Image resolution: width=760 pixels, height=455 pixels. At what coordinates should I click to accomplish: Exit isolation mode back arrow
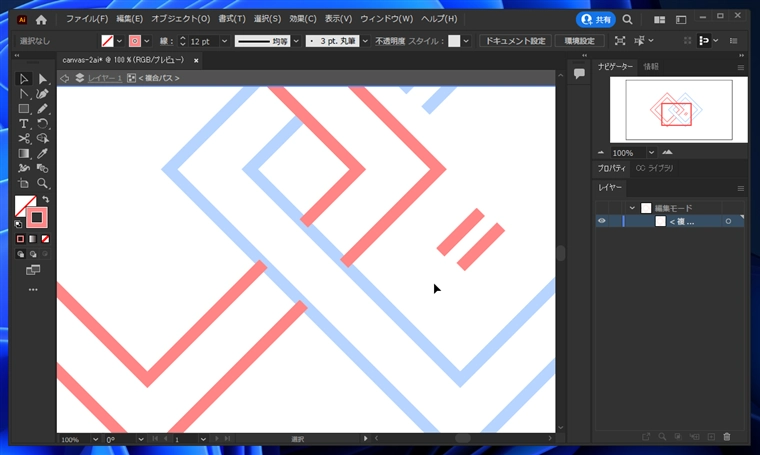point(64,78)
